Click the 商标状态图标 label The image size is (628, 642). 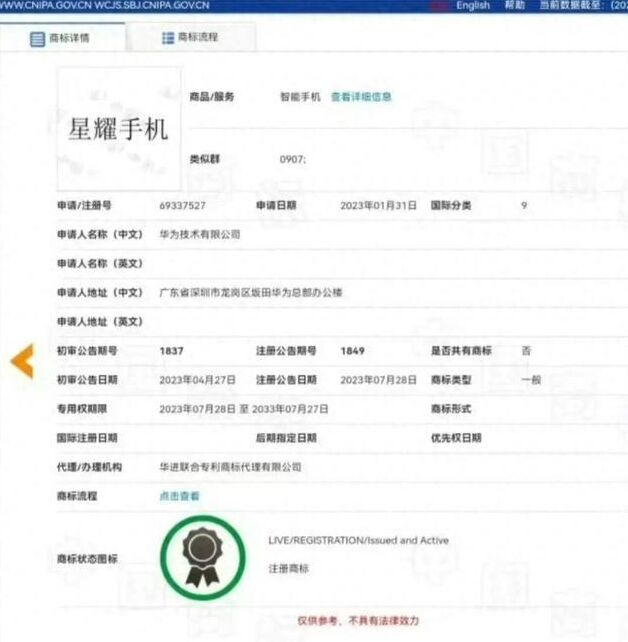click(x=87, y=559)
